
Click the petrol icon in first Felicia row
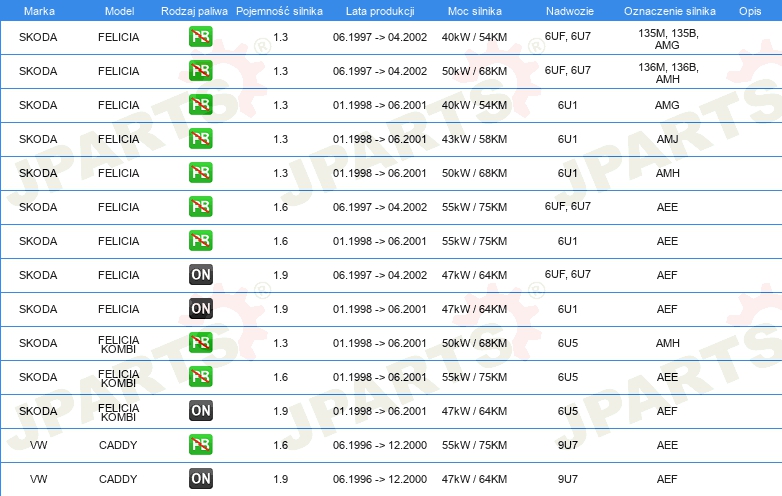pyautogui.click(x=200, y=36)
